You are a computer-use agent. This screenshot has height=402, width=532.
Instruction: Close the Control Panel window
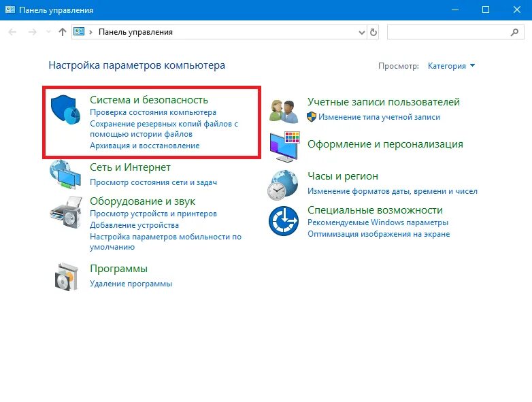(x=516, y=10)
